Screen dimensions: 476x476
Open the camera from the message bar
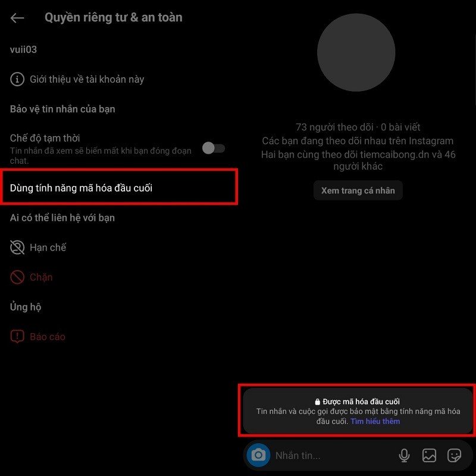click(258, 455)
